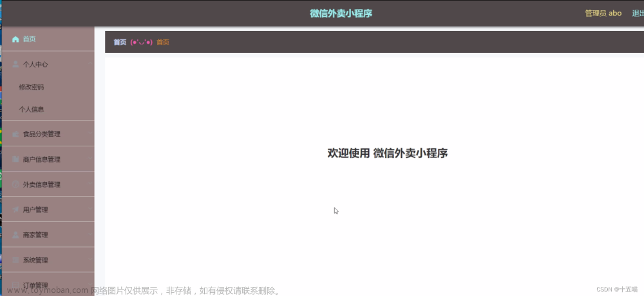The width and height of the screenshot is (644, 296).
Task: Click the user icon next to 个人中心
Action: 15,64
